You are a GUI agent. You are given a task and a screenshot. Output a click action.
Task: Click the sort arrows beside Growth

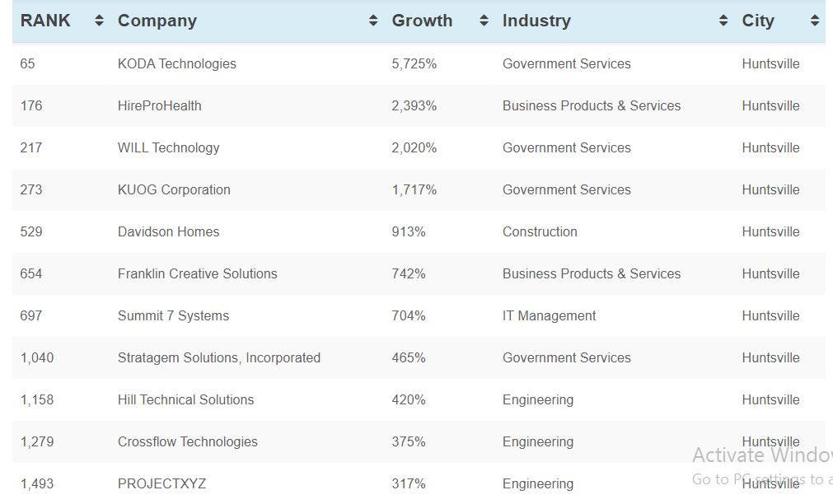tap(484, 21)
